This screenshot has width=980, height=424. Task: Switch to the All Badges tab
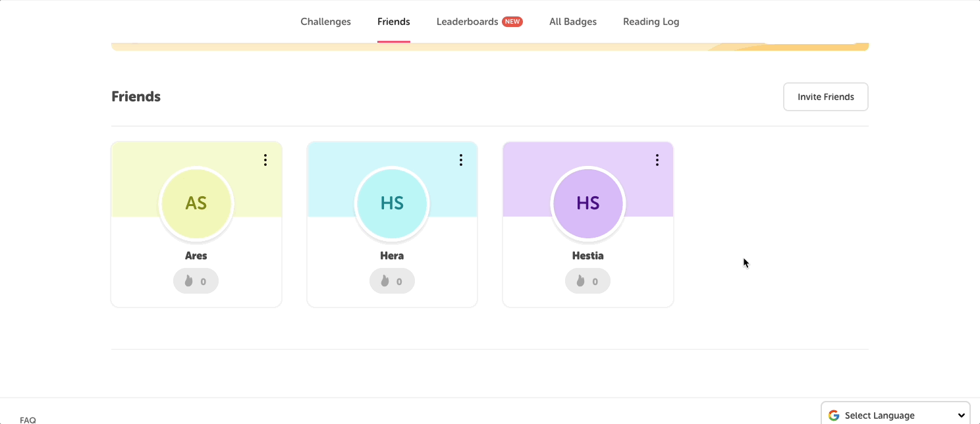pos(572,21)
